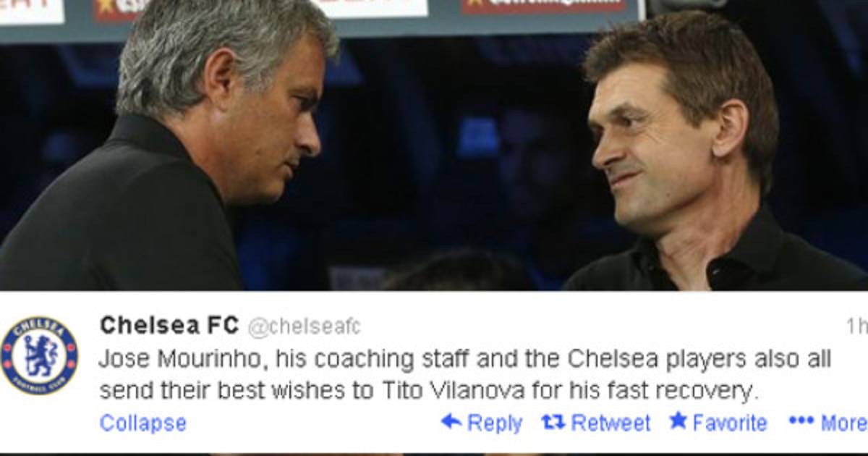868x456 pixels.
Task: Click the tweet message text body
Action: tap(465, 374)
